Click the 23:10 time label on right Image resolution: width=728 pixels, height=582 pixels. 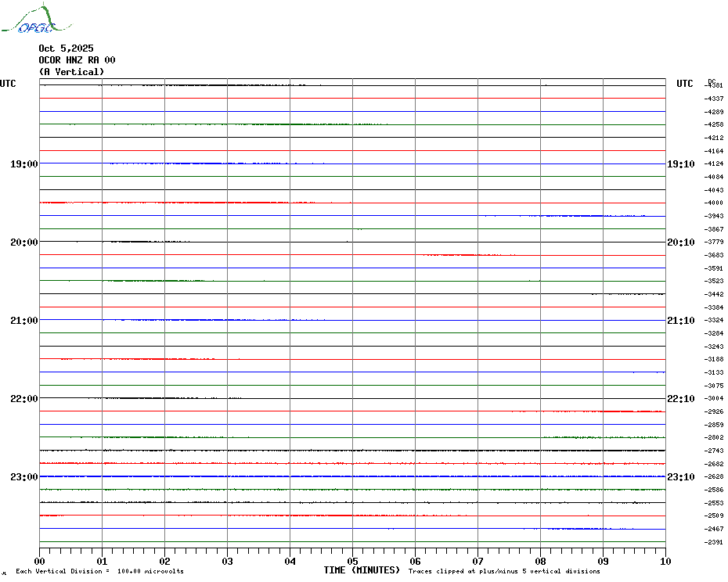coord(680,477)
